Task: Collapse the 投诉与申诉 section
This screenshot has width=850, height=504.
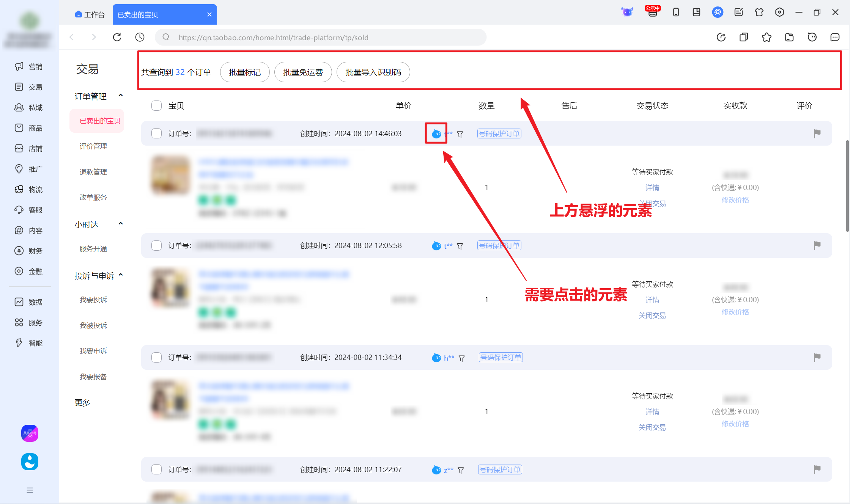Action: pos(121,275)
